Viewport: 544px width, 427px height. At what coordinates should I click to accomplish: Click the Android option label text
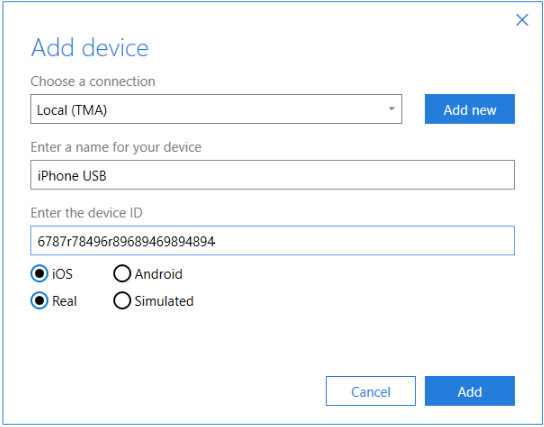point(159,274)
